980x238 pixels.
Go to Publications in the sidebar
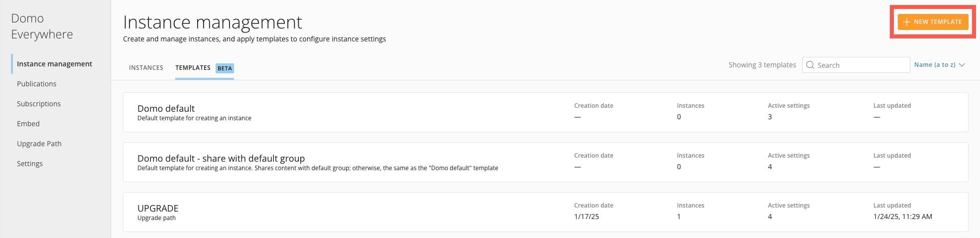pyautogui.click(x=36, y=84)
